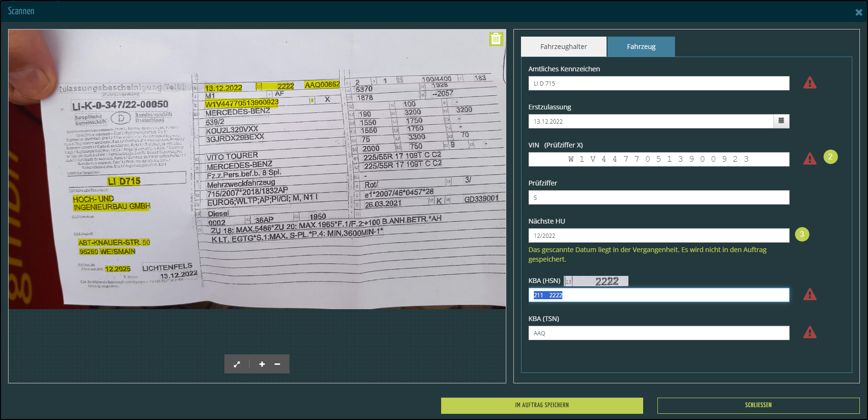Click the Nächste HU field
The image size is (868, 420).
658,235
